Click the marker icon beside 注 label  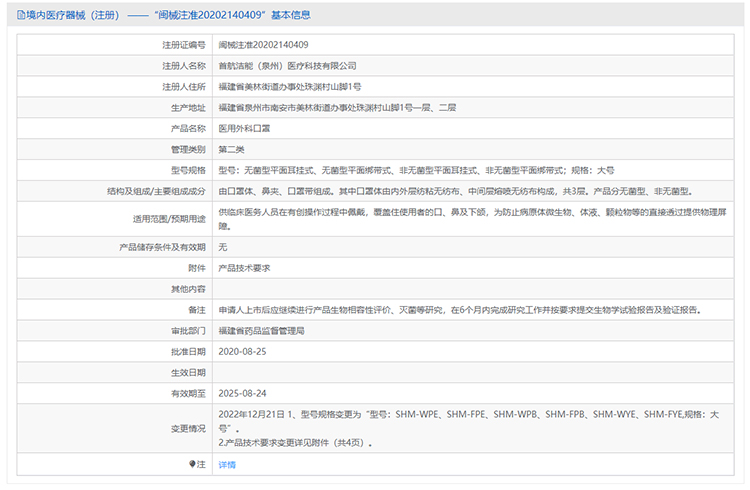(x=193, y=464)
